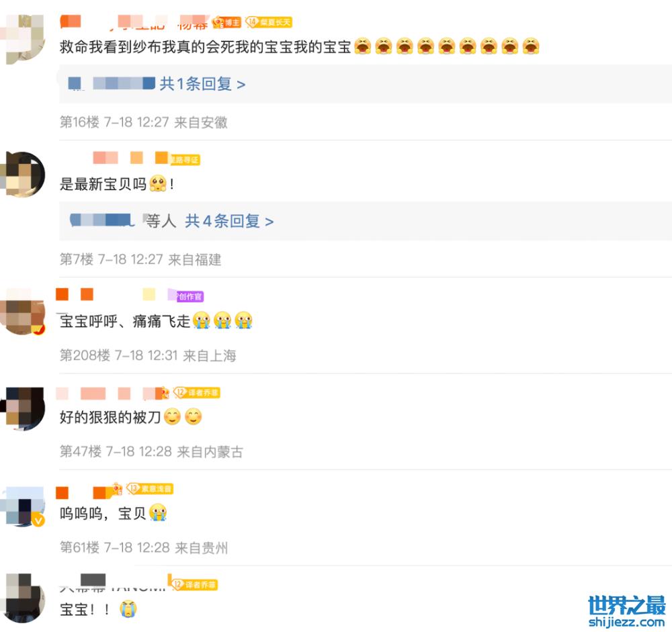Screen dimensions: 672x632
Task: Open avatar of the 第208楼 commenter
Action: (24, 313)
